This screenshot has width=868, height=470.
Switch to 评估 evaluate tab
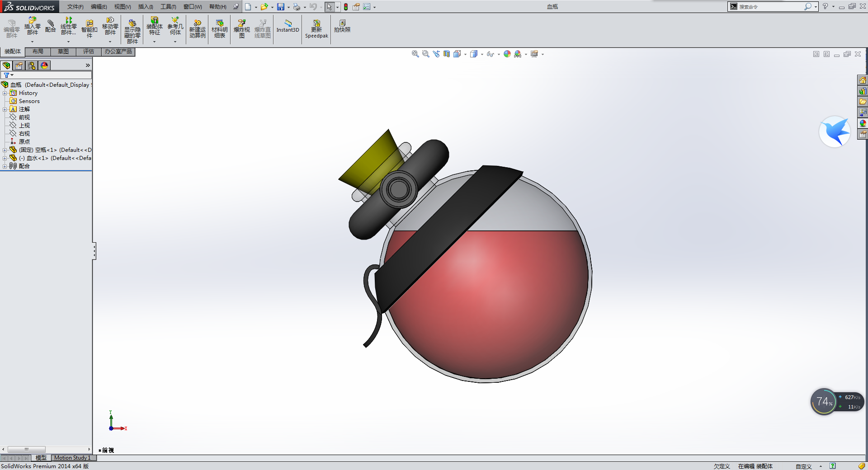[x=89, y=52]
